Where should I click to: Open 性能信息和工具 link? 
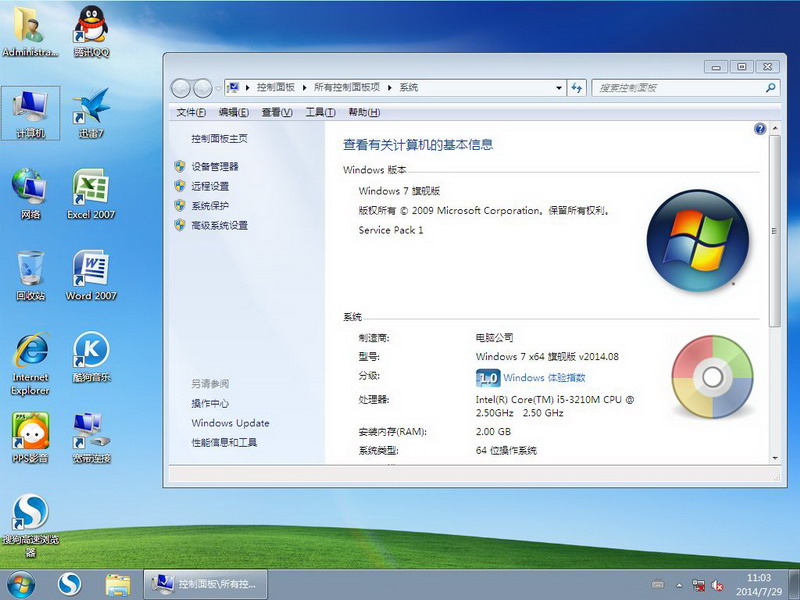pos(224,442)
